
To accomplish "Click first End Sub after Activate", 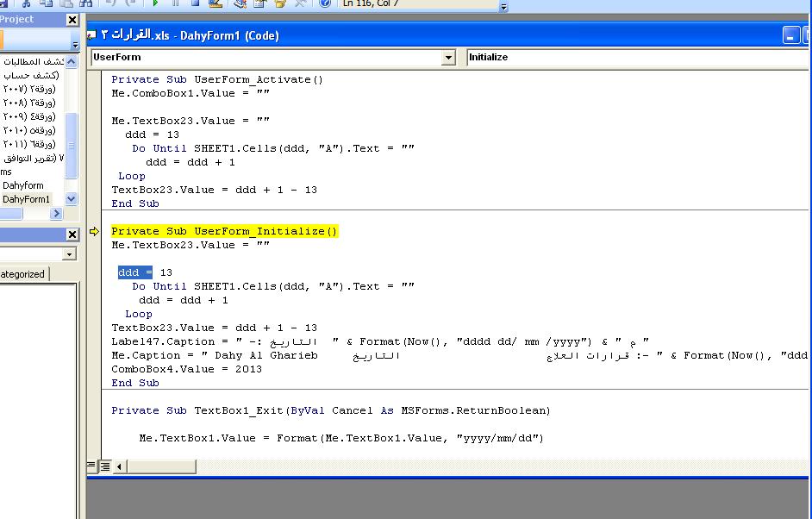I will (135, 203).
